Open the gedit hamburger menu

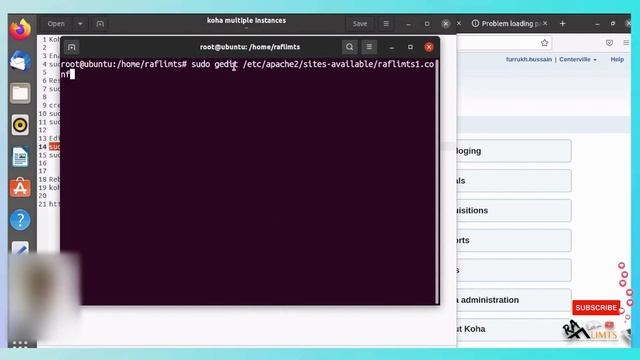point(386,24)
